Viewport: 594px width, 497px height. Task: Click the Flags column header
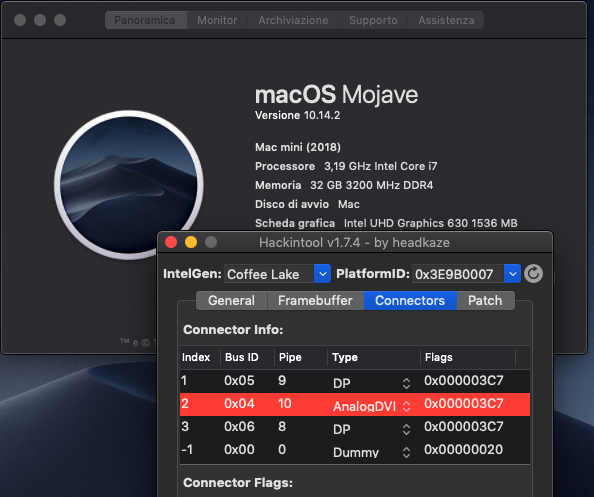point(468,357)
